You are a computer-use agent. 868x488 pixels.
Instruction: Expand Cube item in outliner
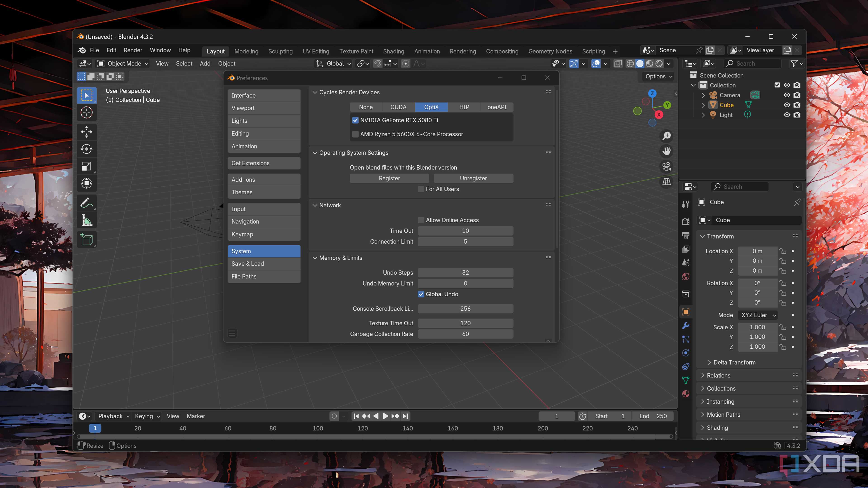[703, 105]
